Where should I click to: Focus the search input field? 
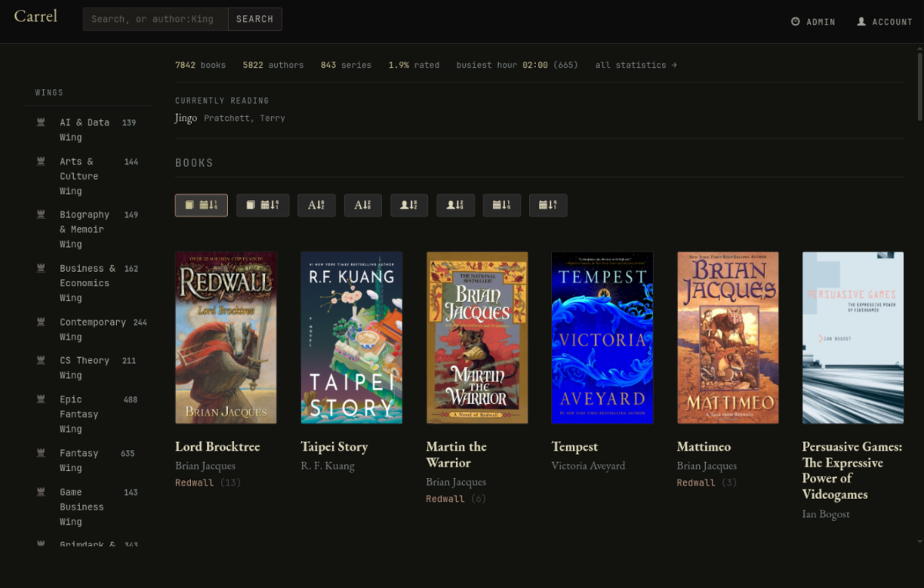tap(156, 19)
